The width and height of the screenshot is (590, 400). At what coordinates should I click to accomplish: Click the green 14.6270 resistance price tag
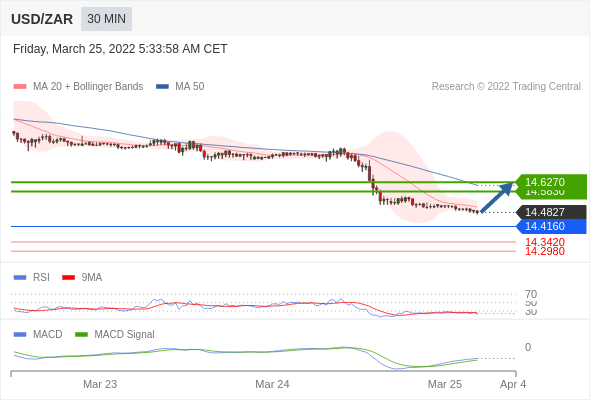point(551,182)
